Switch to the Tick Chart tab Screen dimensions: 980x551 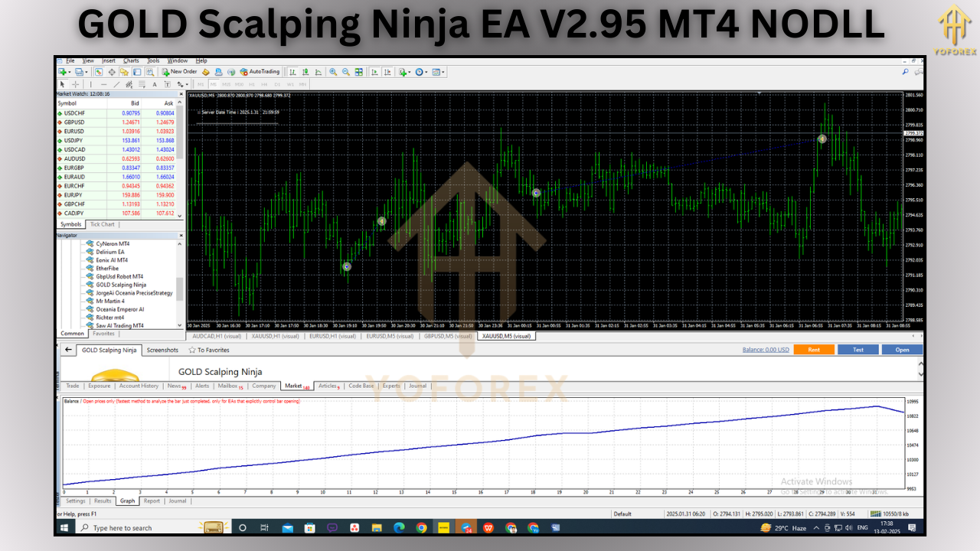click(102, 224)
